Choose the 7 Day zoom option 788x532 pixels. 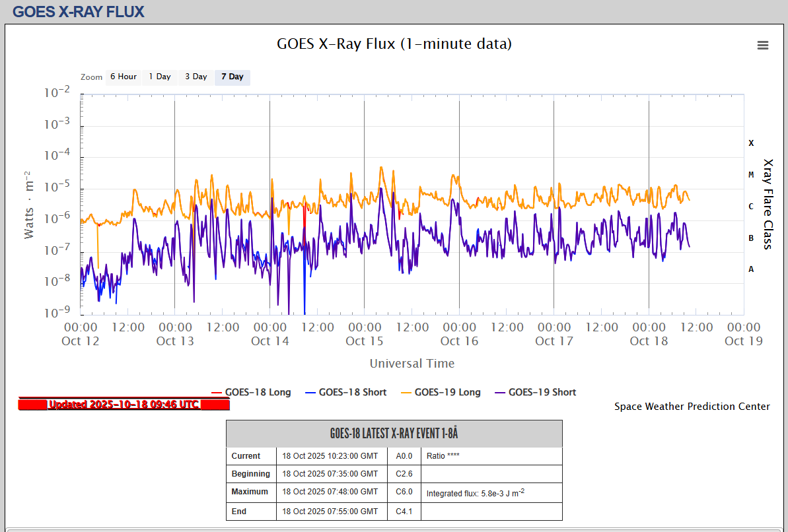[x=232, y=77]
